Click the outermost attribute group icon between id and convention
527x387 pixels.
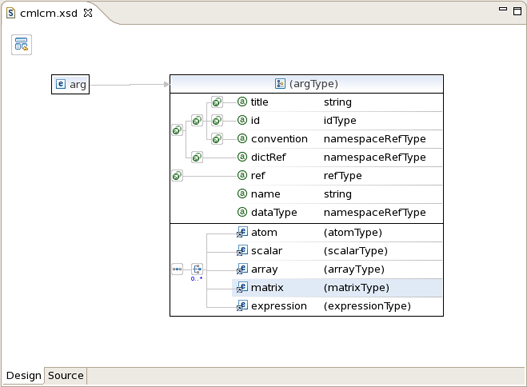[x=177, y=130]
